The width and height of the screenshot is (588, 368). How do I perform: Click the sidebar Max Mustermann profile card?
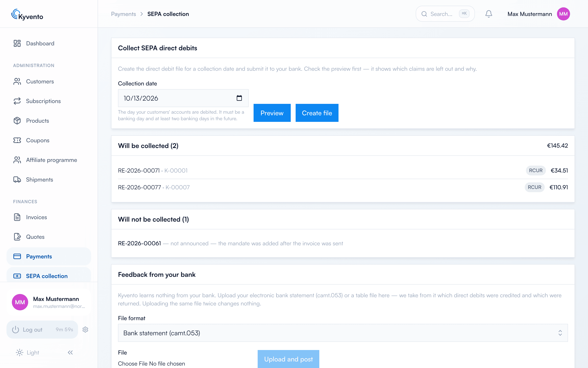49,302
